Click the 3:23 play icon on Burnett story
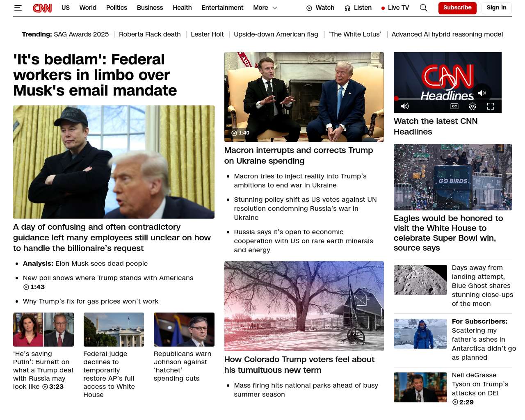This screenshot has width=525, height=420. (45, 387)
